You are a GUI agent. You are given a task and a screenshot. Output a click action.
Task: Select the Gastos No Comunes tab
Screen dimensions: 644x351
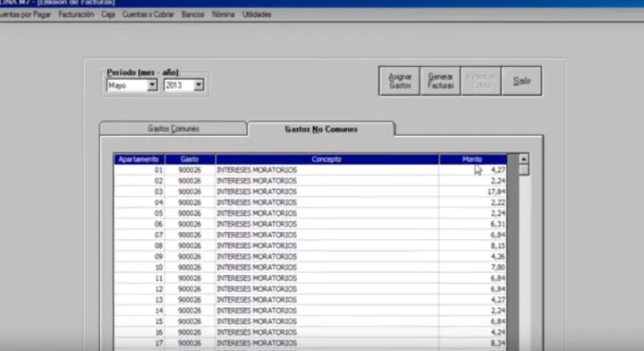pyautogui.click(x=321, y=129)
